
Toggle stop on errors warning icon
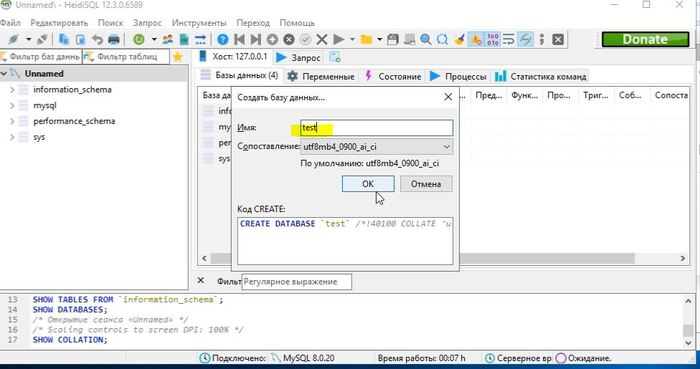476,40
